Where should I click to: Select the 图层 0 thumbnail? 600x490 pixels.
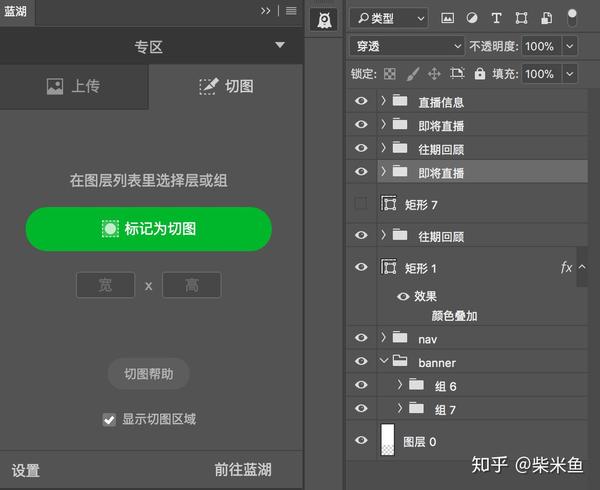click(387, 439)
